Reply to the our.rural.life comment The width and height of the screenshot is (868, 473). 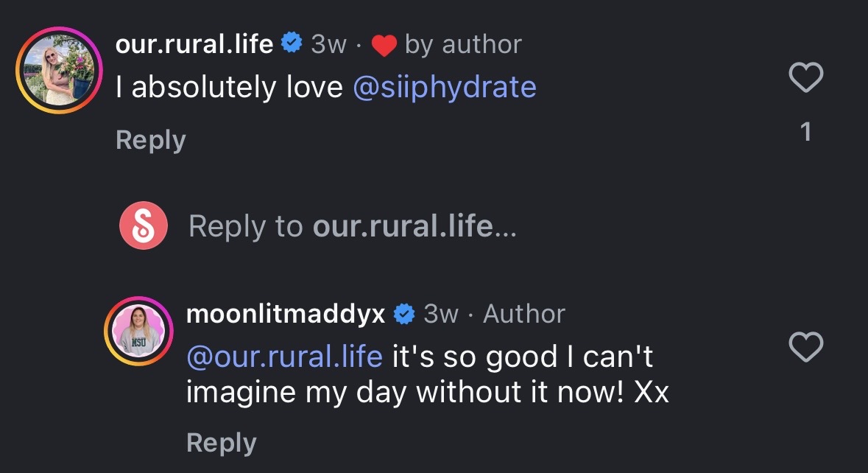pos(151,140)
